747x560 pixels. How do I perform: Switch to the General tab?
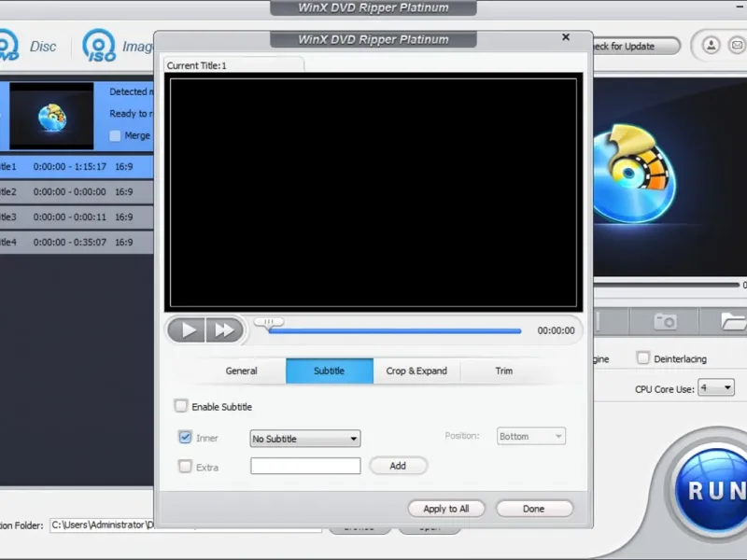click(x=241, y=371)
